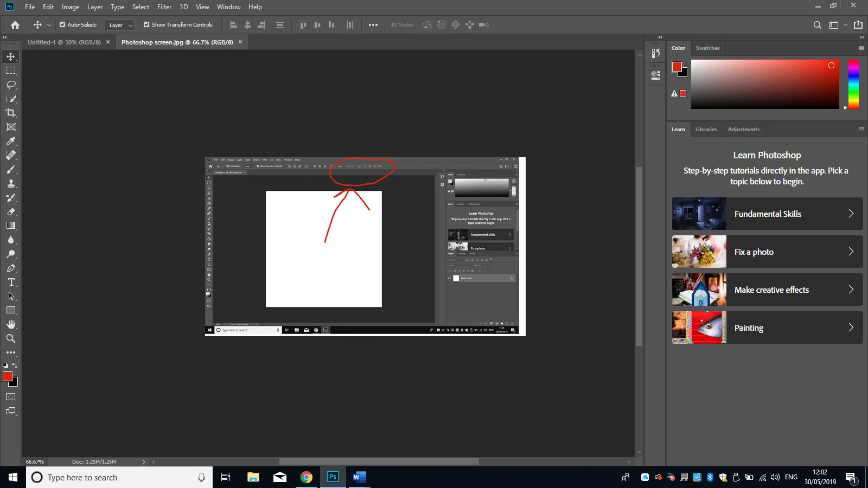
Task: Select the Crop tool
Action: click(x=11, y=113)
